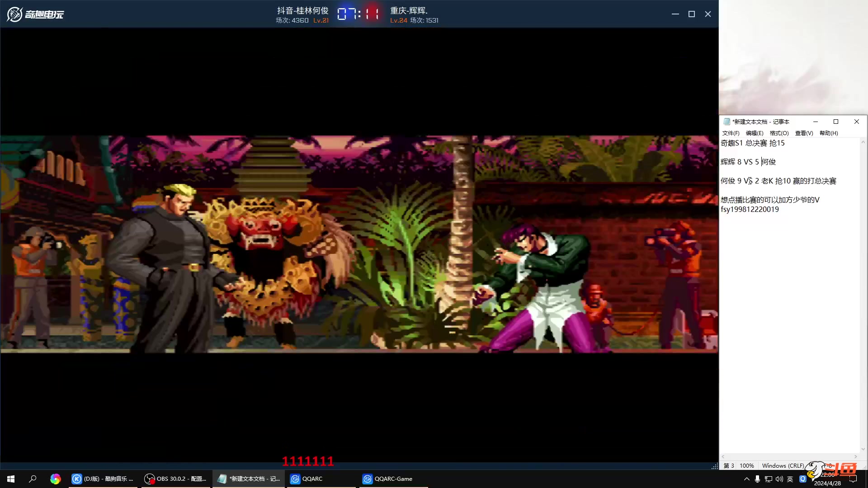Image resolution: width=868 pixels, height=488 pixels.
Task: Click the colorful browser taskbar icon
Action: pos(55,479)
